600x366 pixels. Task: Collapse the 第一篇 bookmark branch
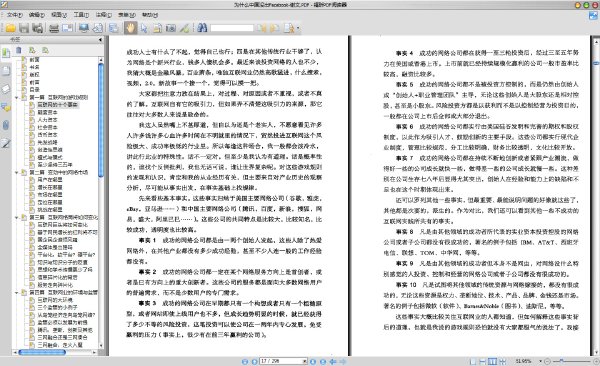click(16, 98)
